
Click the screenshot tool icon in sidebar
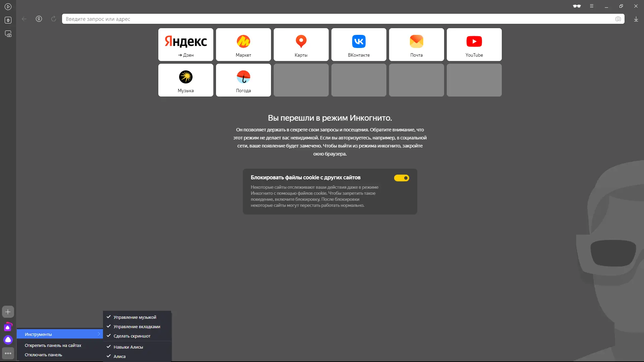pos(8,34)
